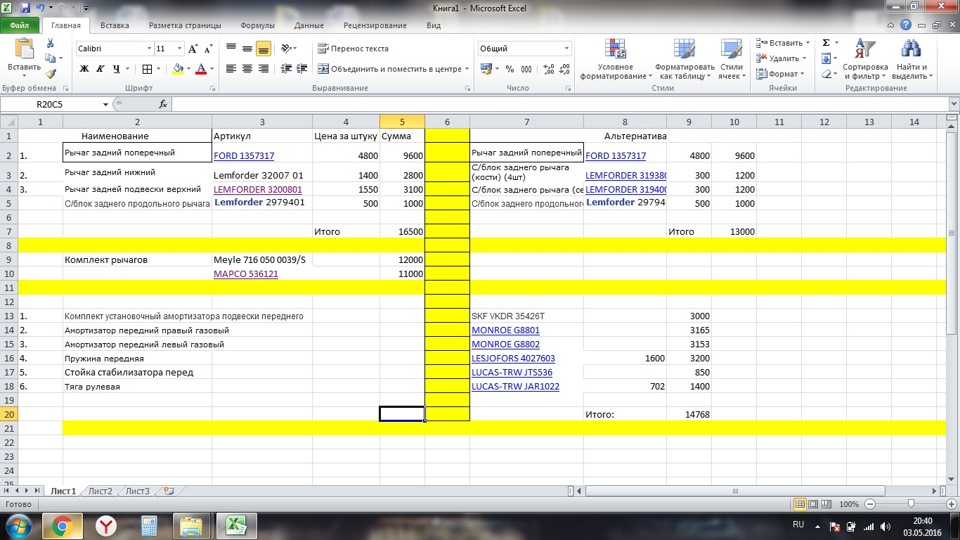This screenshot has width=960, height=540.
Task: Click the zoom slider in status bar
Action: (910, 504)
